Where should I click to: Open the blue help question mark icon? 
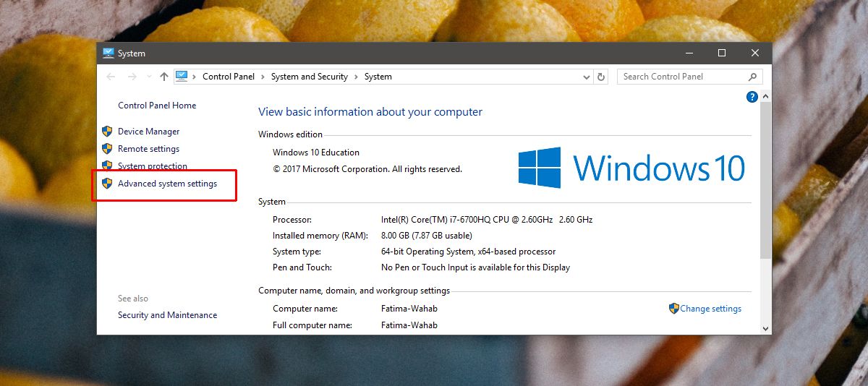[x=752, y=97]
